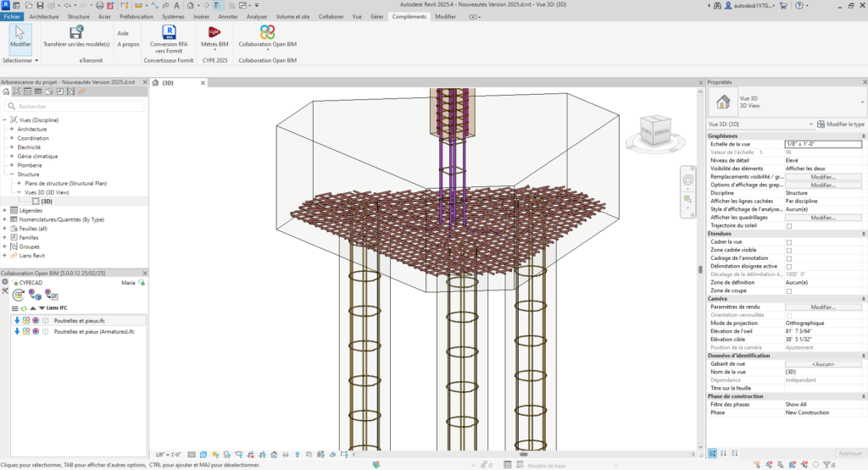Check the Cadrer la vue option
This screenshot has width=868, height=470.
click(x=789, y=241)
